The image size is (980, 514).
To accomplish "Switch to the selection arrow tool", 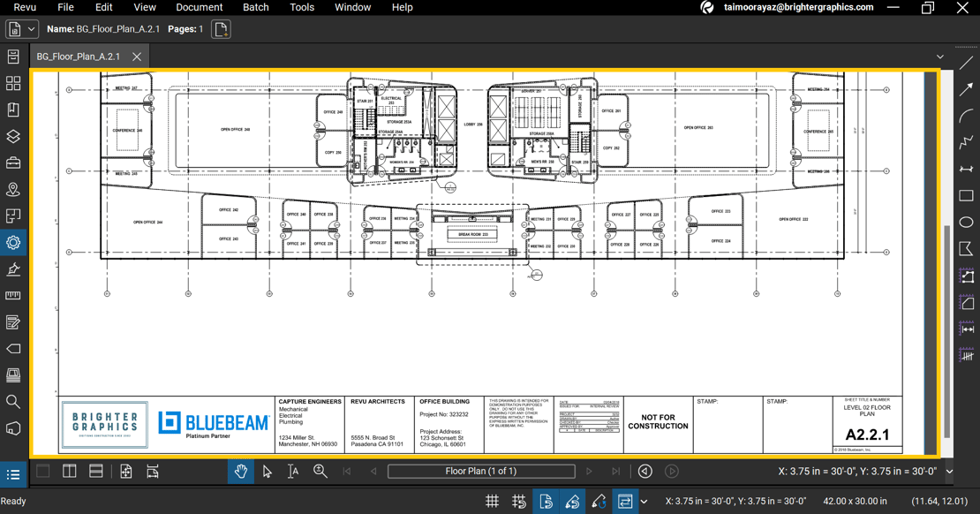I will (x=267, y=471).
